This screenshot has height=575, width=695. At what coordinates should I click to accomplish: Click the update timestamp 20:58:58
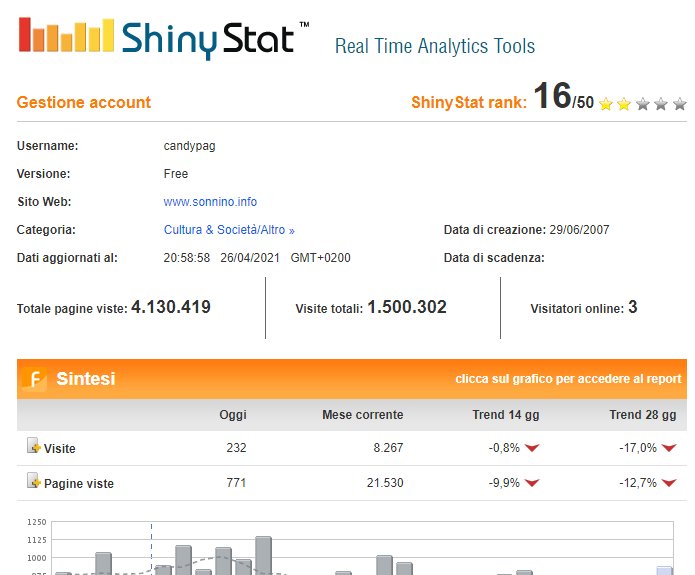(x=187, y=258)
